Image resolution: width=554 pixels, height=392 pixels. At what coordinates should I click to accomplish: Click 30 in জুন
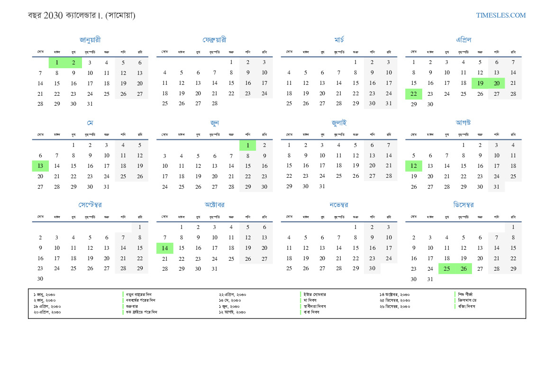pos(264,187)
